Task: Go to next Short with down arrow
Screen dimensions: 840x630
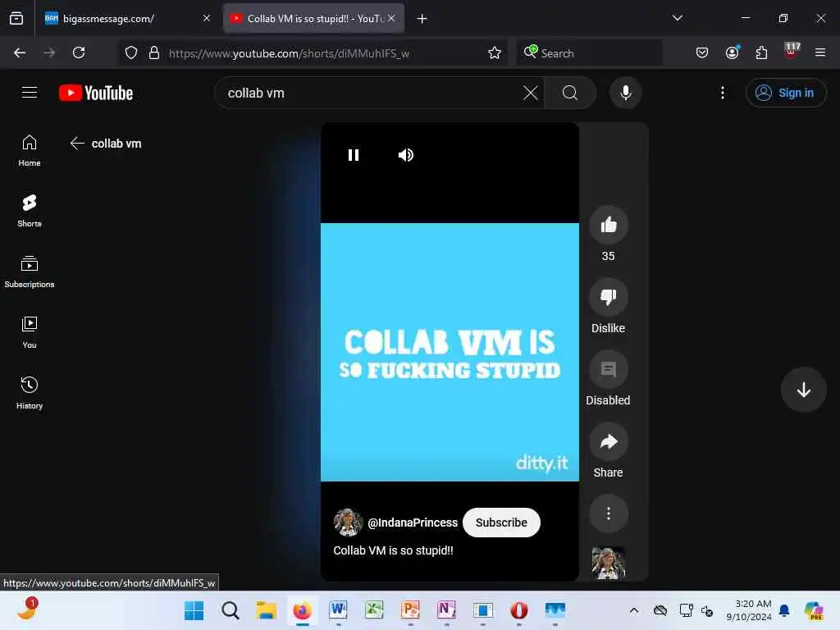Action: (x=803, y=390)
